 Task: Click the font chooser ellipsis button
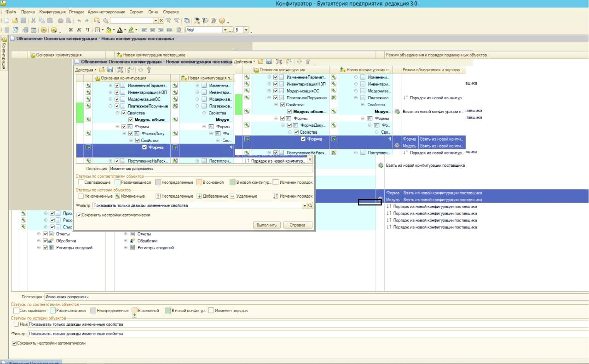coord(231,30)
